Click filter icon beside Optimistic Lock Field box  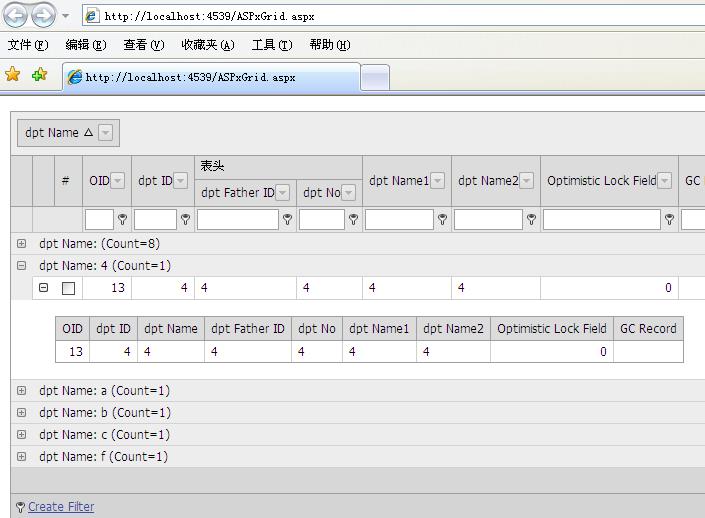[669, 219]
